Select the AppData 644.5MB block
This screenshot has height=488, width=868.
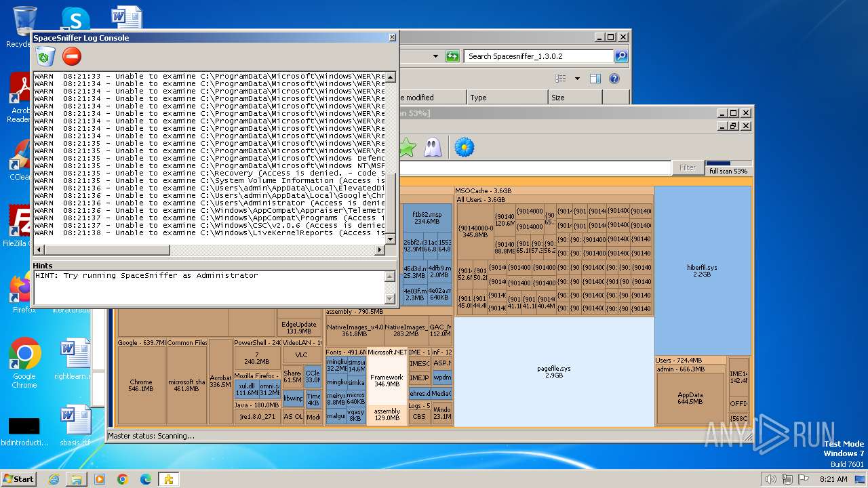pyautogui.click(x=690, y=399)
